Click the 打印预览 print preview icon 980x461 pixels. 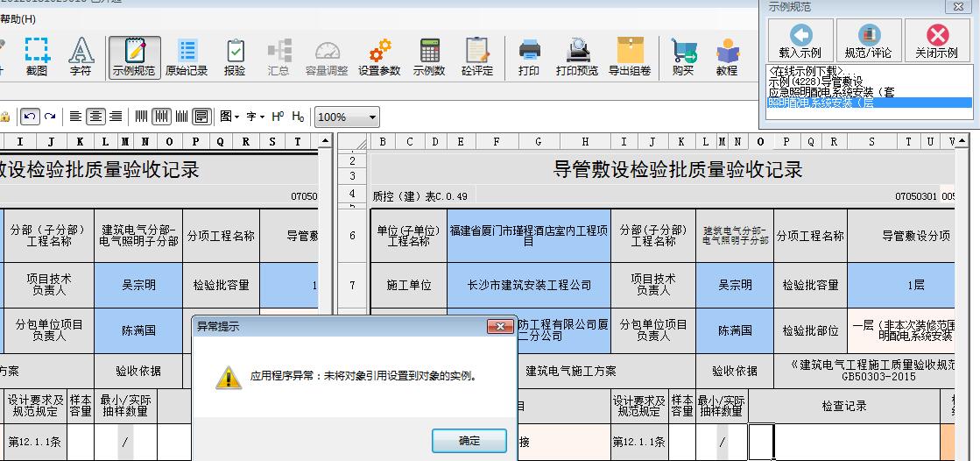pos(578,56)
